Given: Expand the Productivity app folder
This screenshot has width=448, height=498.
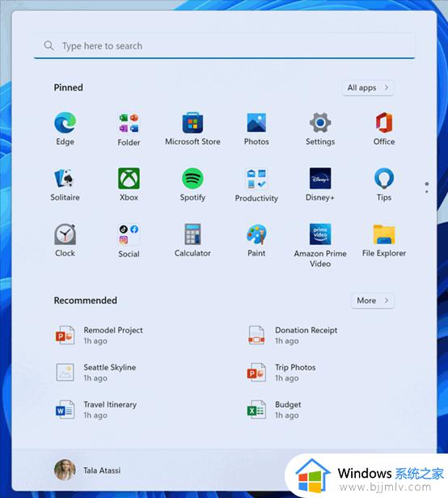Looking at the screenshot, I should 256,184.
